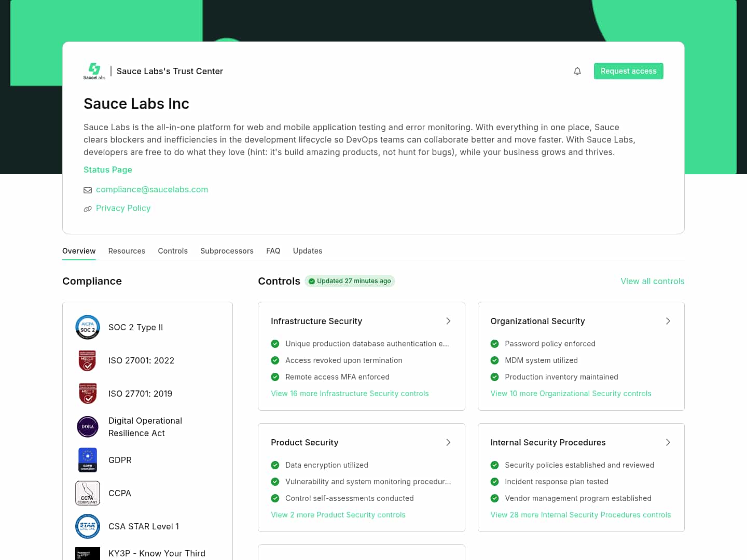Viewport: 747px width, 560px height.
Task: Open the Privacy Policy link
Action: click(x=123, y=208)
